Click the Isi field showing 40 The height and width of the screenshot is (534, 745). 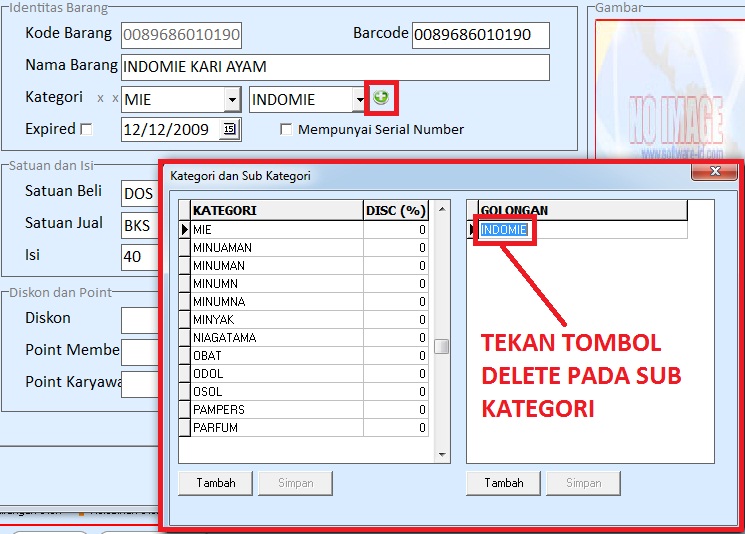click(140, 257)
